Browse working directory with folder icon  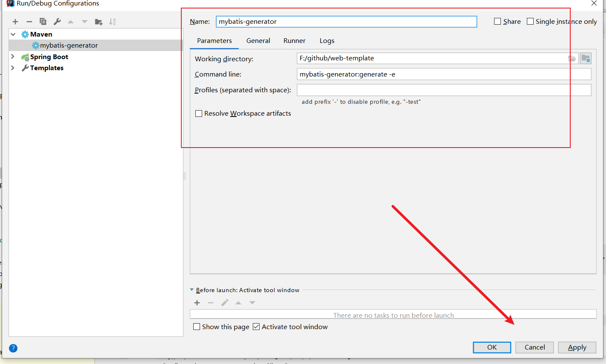click(572, 59)
